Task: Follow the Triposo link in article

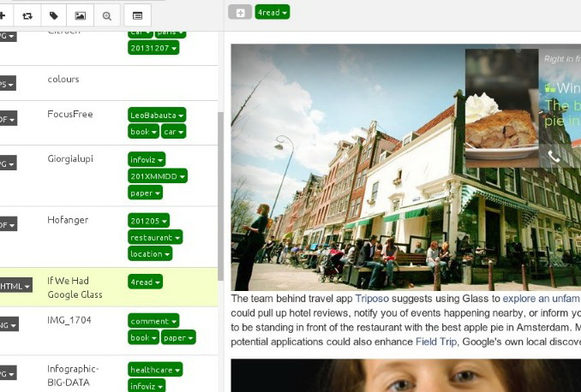Action: 372,299
